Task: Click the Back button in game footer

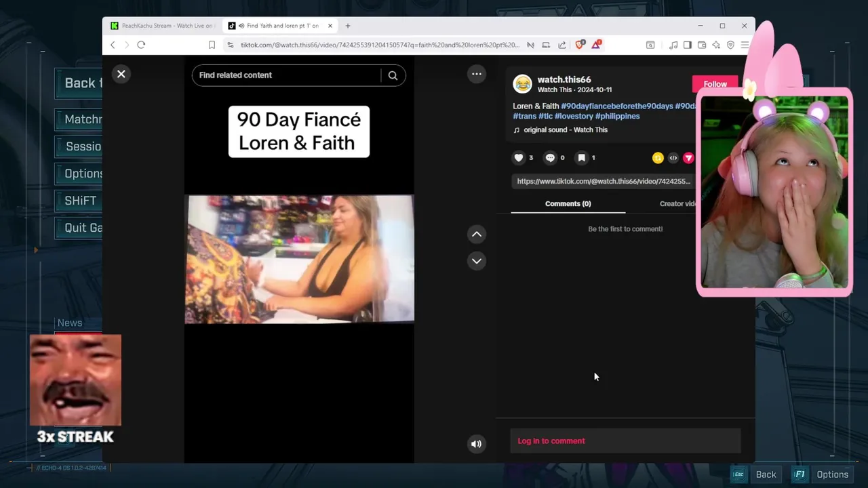Action: coord(756,474)
